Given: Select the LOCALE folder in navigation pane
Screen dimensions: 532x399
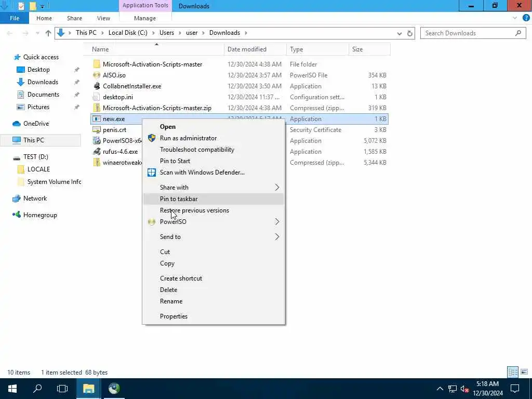Looking at the screenshot, I should pos(38,169).
